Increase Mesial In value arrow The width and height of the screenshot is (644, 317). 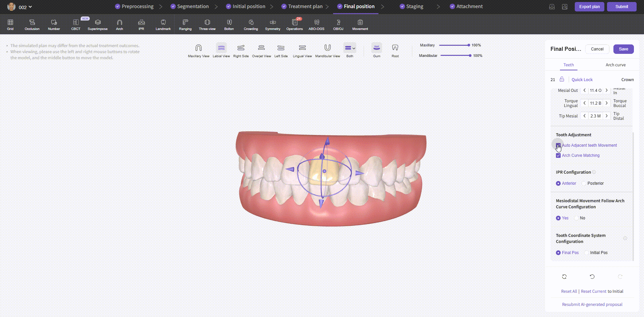click(x=607, y=91)
